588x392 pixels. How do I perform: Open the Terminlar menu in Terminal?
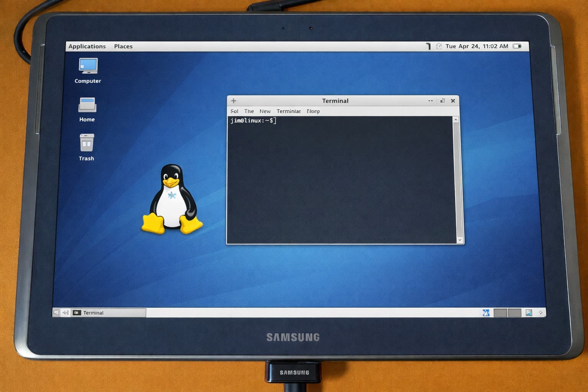click(289, 111)
